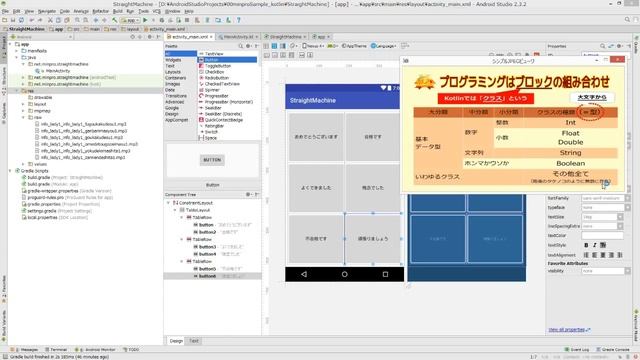The width and height of the screenshot is (640, 360).
Task: Toggle italic I text style
Action: pos(594,245)
